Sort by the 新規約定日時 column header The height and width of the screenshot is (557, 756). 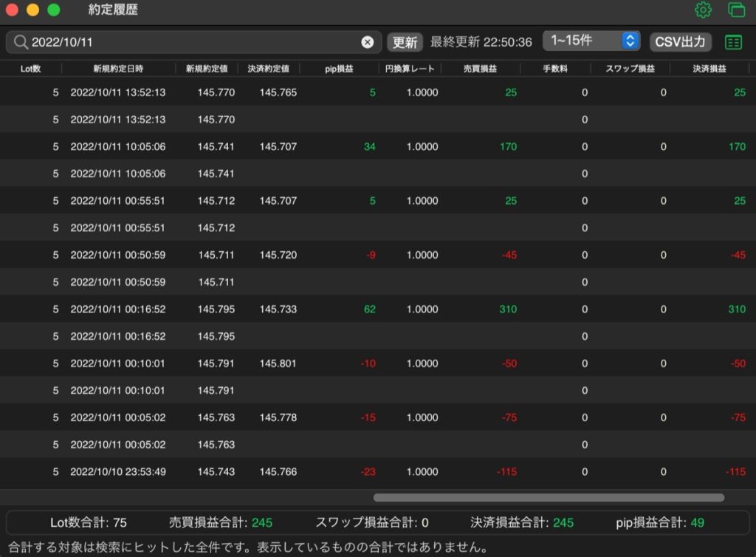[x=118, y=69]
